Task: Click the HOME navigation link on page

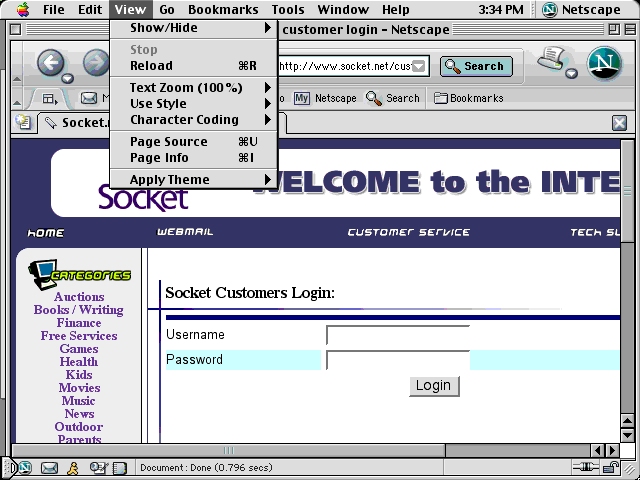Action: click(x=46, y=233)
